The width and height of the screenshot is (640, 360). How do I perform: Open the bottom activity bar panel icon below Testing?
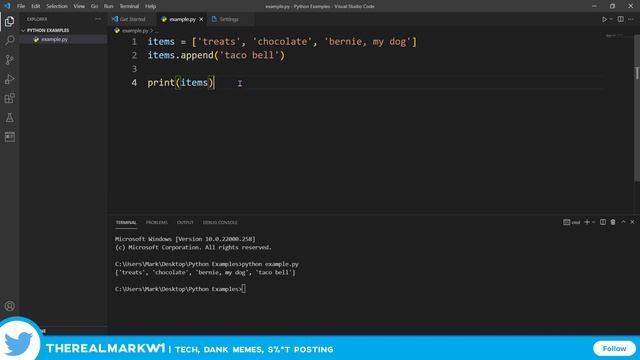click(9, 137)
